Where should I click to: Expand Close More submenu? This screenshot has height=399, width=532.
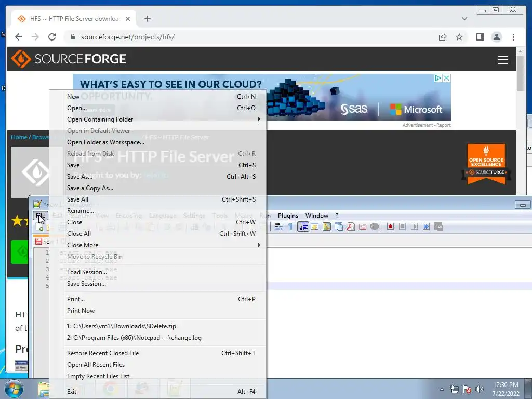(158, 245)
